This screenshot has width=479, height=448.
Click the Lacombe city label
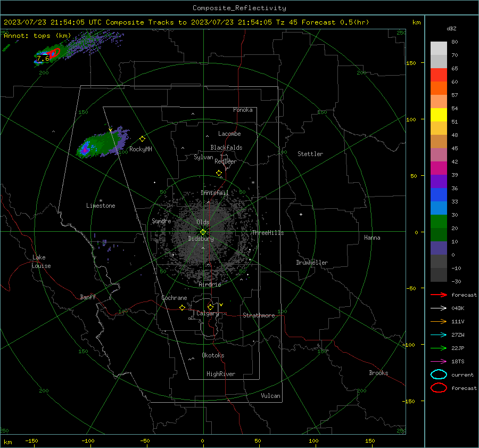point(229,134)
